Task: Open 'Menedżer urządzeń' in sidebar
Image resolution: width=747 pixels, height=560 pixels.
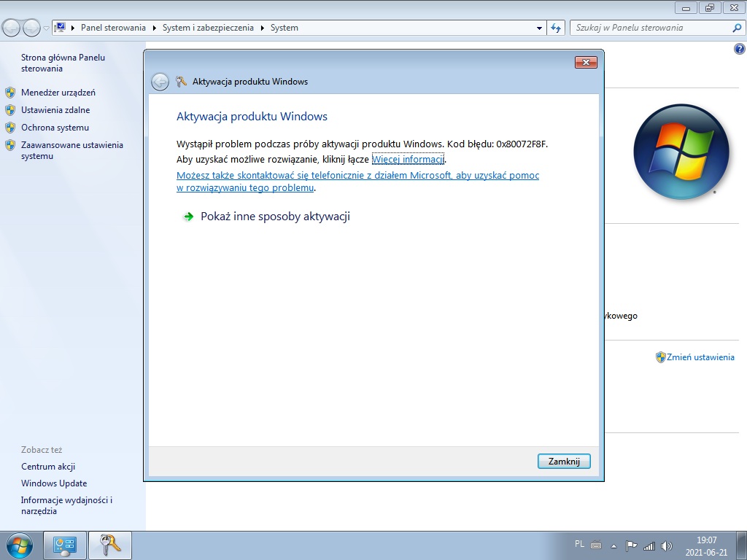Action: pyautogui.click(x=58, y=93)
